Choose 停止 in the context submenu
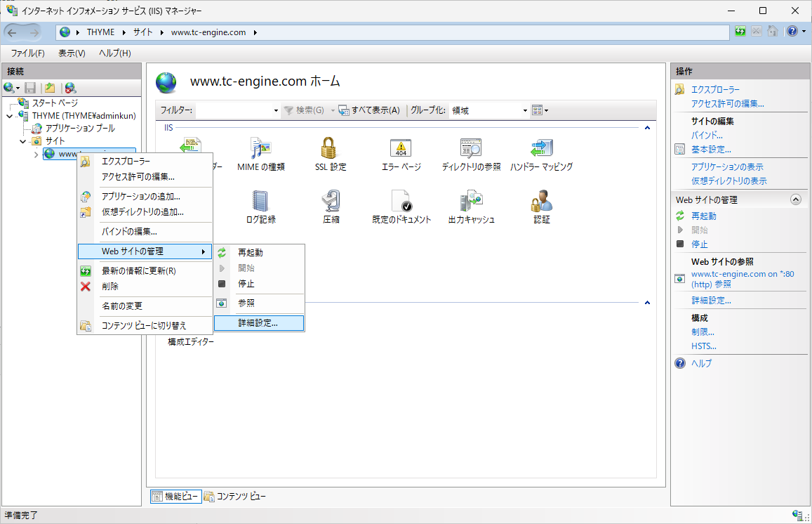Screen dimensions: 812x524 point(259,284)
